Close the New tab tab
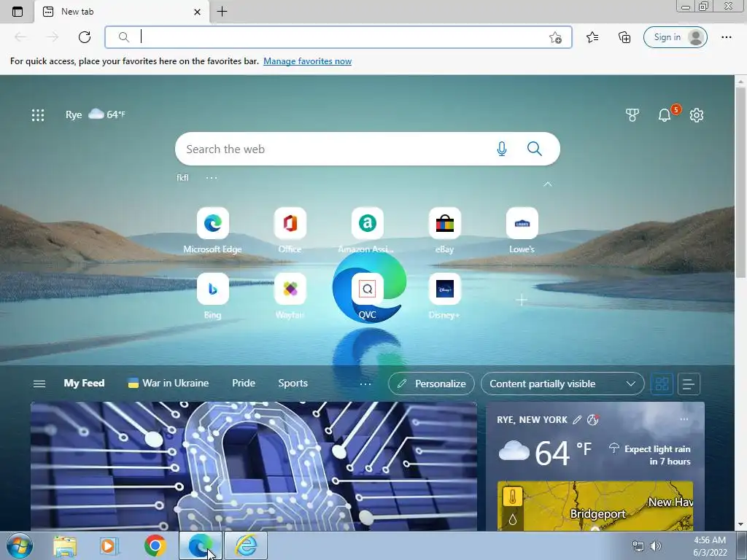747x560 pixels. coord(197,12)
